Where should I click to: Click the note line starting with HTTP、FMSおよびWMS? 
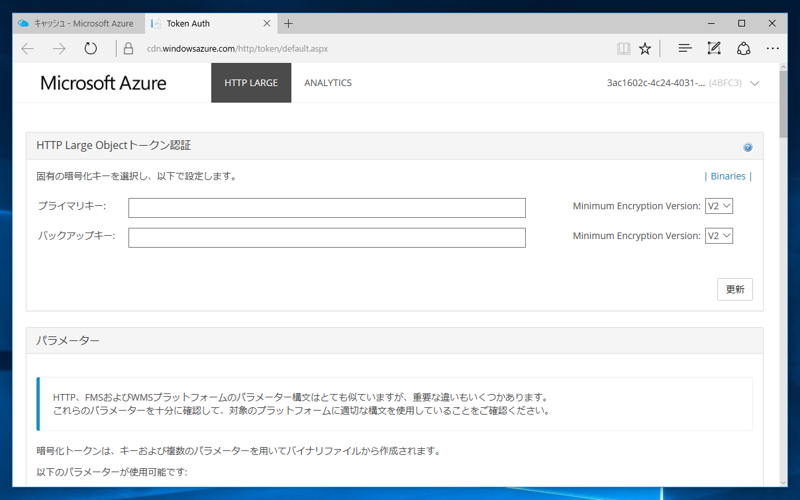(301, 397)
